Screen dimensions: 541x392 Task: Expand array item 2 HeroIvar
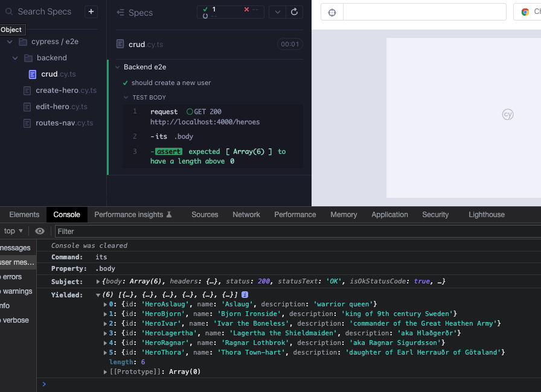[105, 323]
